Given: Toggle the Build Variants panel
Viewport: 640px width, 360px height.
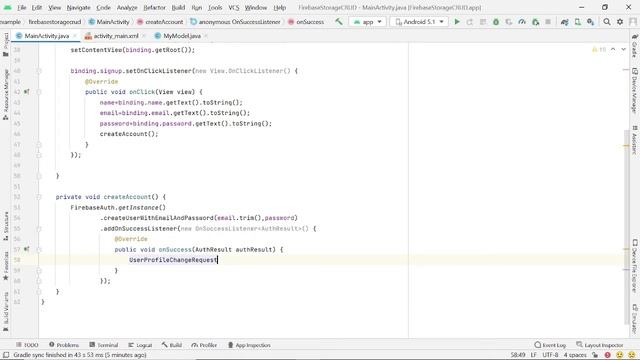Looking at the screenshot, I should click(x=6, y=311).
